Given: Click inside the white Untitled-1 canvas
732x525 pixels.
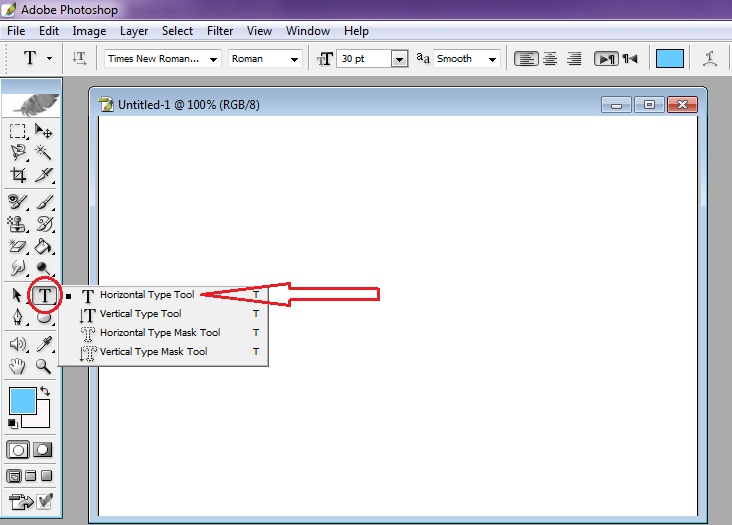Looking at the screenshot, I should [x=398, y=316].
